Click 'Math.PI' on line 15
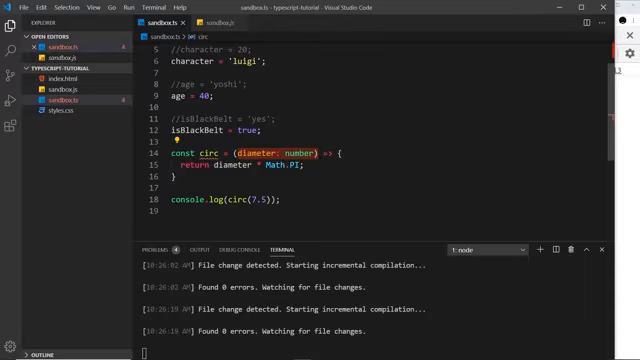 (282, 165)
